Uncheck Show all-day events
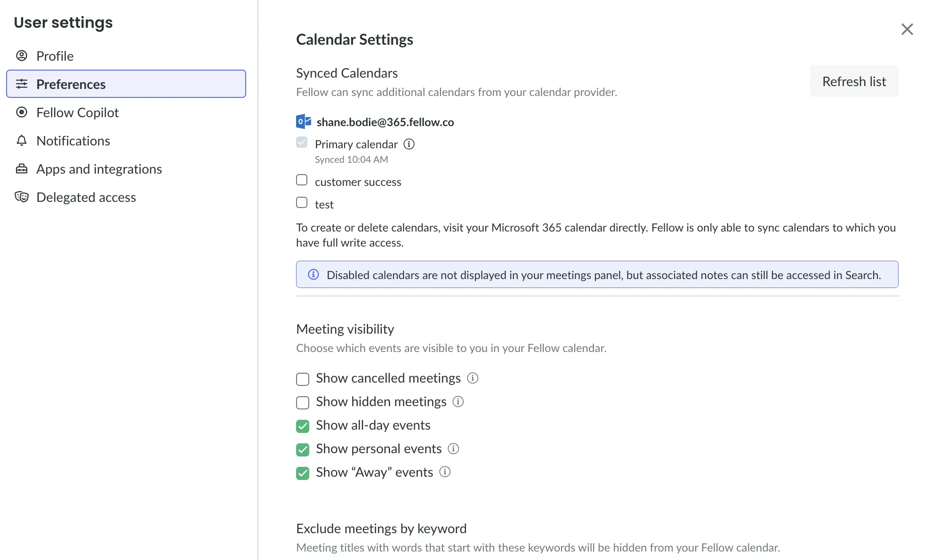932x560 pixels. pyautogui.click(x=303, y=426)
